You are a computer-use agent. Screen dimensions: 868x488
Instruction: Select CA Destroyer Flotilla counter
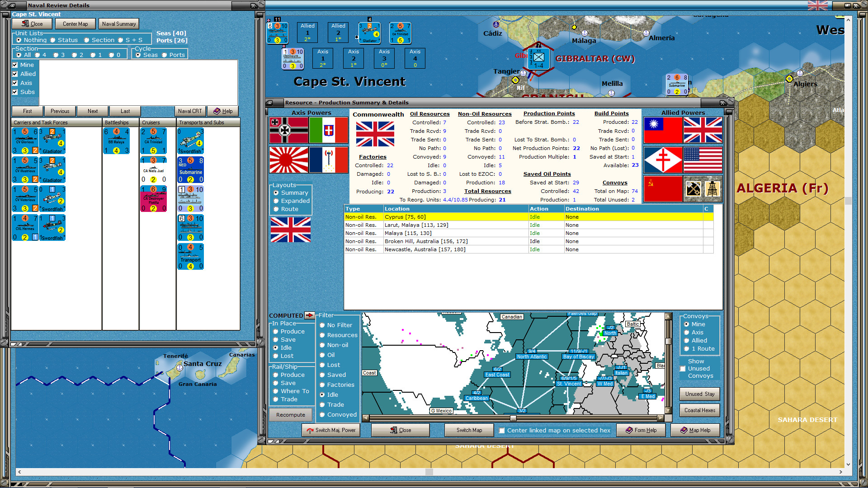pyautogui.click(x=153, y=199)
